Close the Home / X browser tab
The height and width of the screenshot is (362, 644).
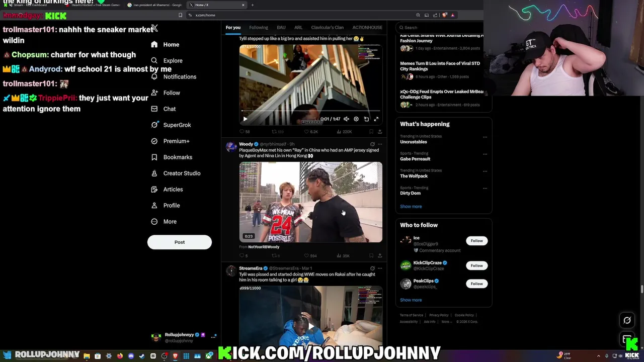click(x=243, y=5)
